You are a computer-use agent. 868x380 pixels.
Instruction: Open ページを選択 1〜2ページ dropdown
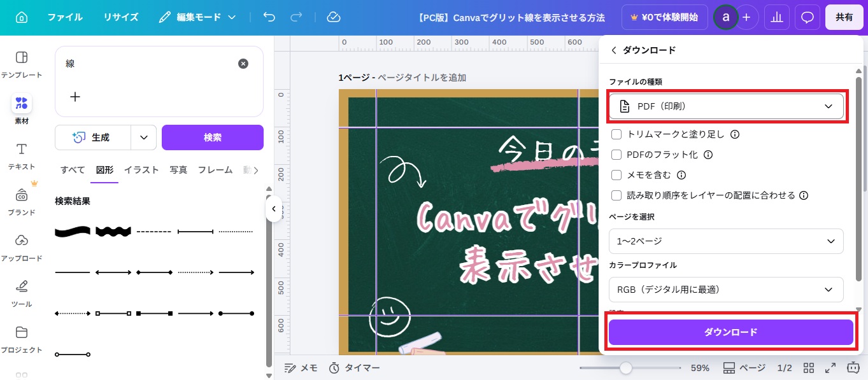pos(727,241)
